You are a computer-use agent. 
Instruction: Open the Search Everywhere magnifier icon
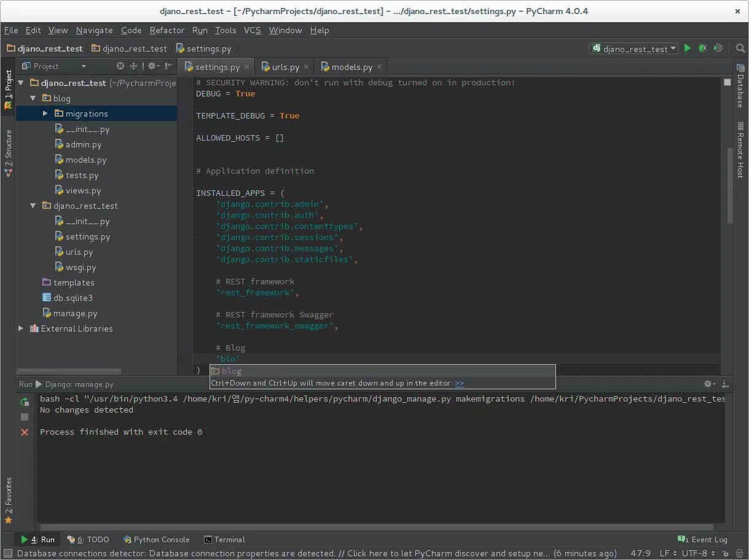click(740, 48)
